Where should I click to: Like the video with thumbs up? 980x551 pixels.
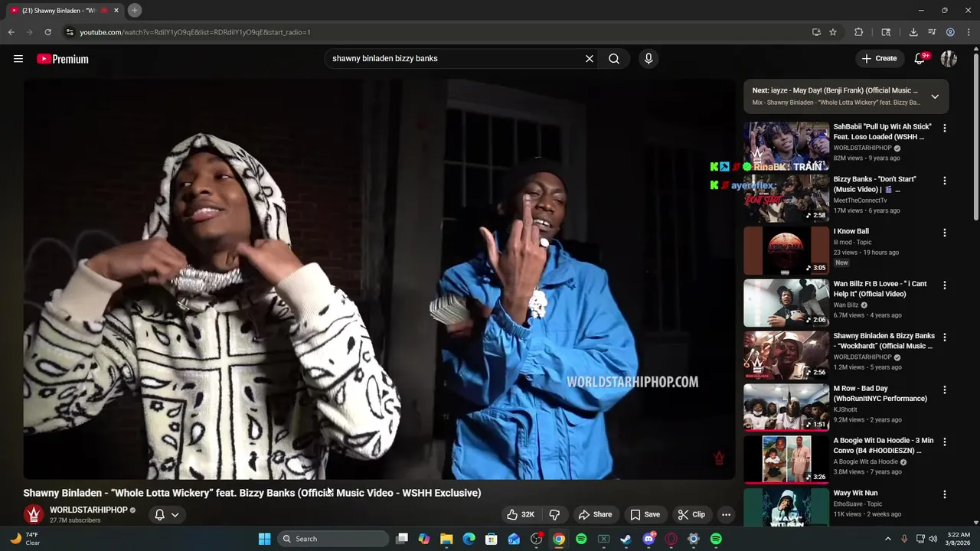[x=520, y=514]
